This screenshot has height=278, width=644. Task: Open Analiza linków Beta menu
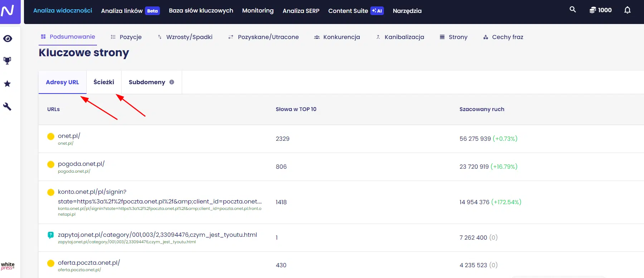[130, 11]
